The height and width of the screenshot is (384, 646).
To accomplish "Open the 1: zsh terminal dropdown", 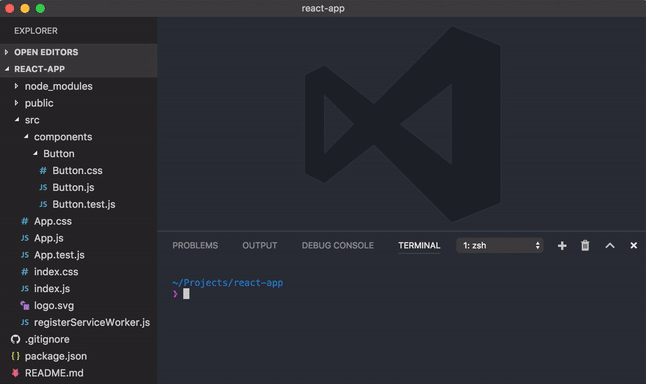I will click(500, 246).
